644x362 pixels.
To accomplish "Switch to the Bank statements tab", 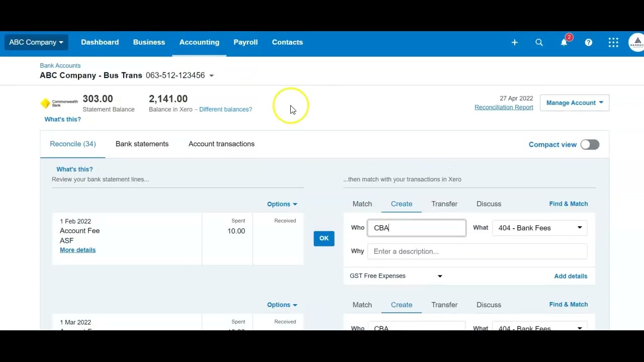I will [x=142, y=144].
